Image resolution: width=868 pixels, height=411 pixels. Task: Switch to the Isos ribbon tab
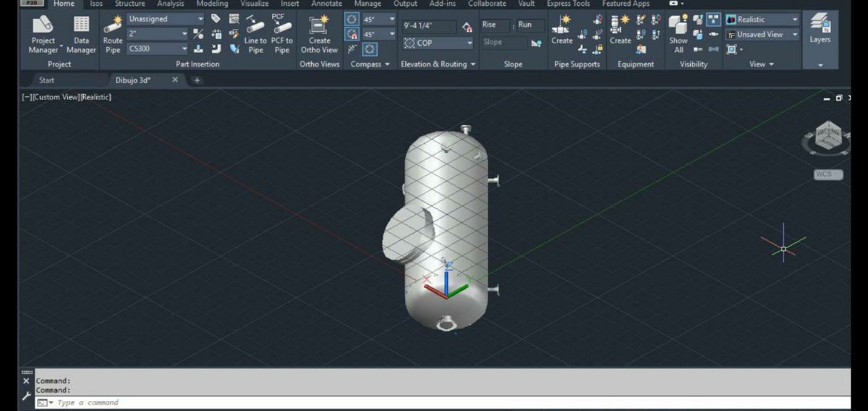tap(96, 4)
